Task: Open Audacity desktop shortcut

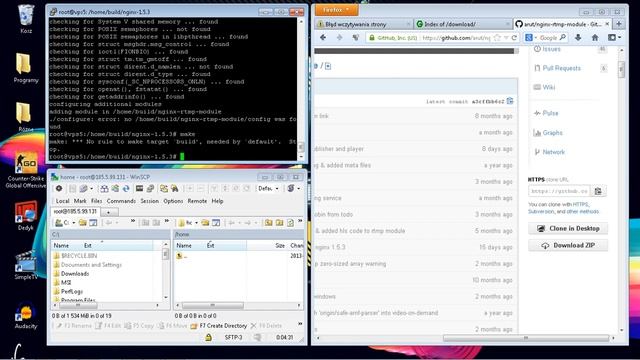Action: (26, 316)
